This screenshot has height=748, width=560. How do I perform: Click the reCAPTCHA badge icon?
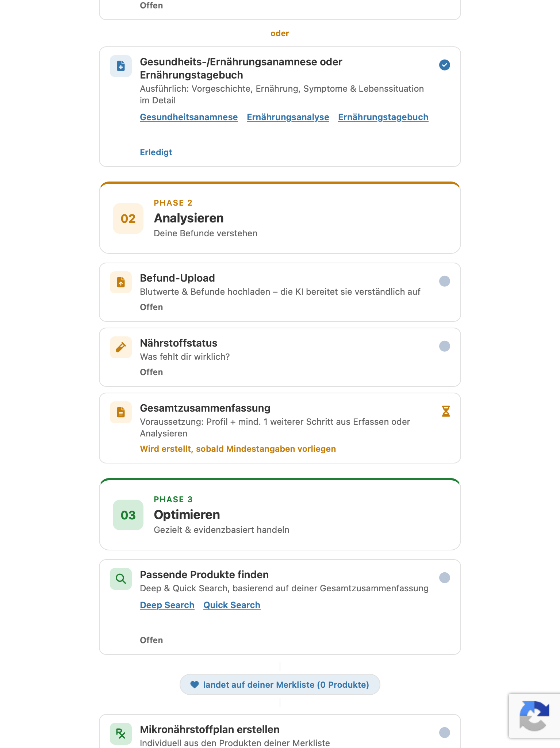pos(534,716)
